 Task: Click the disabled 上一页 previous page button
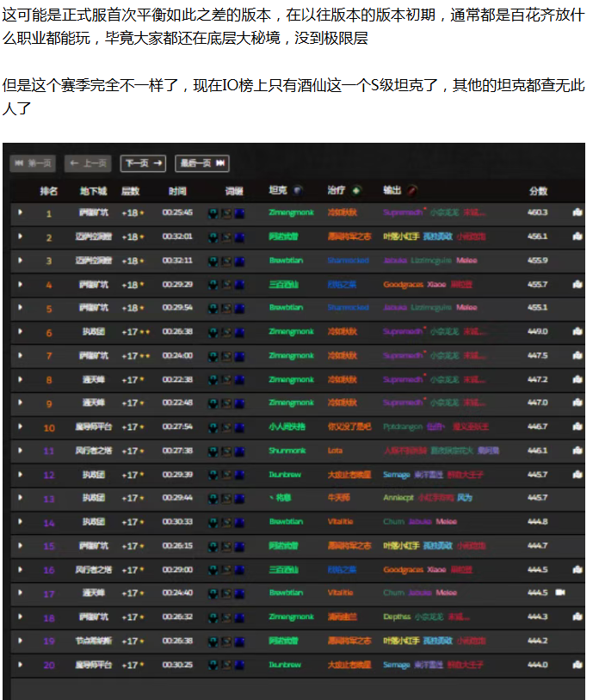(87, 163)
